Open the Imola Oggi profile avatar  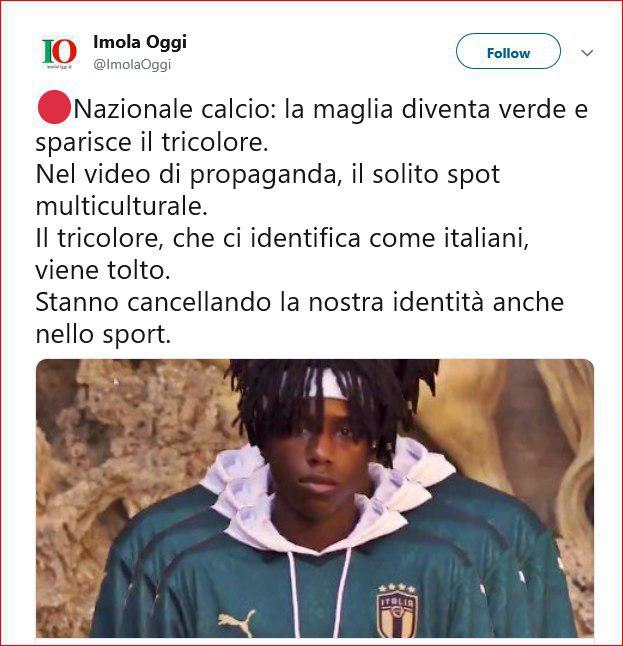pos(59,53)
